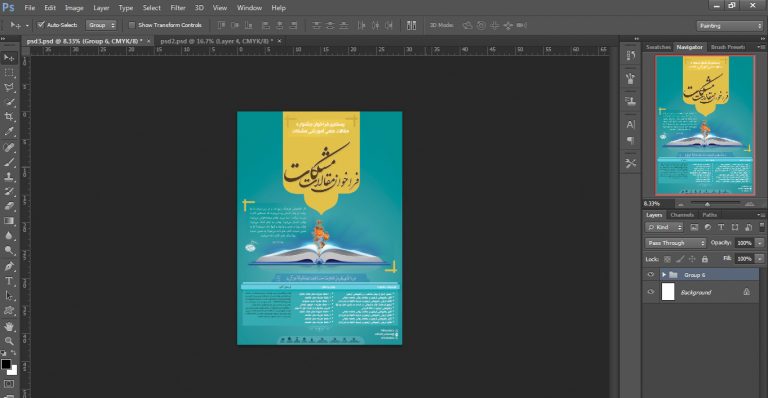Open the File menu
The image size is (768, 398).
coord(29,8)
